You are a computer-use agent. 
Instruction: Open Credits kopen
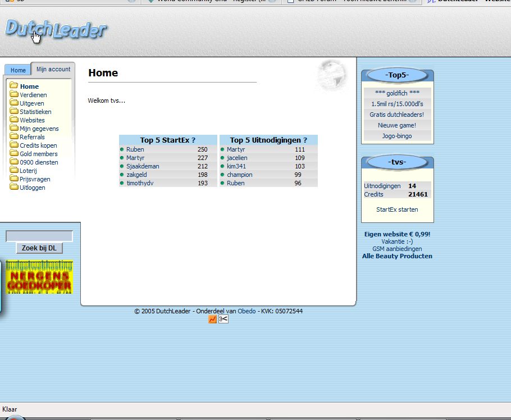[38, 145]
